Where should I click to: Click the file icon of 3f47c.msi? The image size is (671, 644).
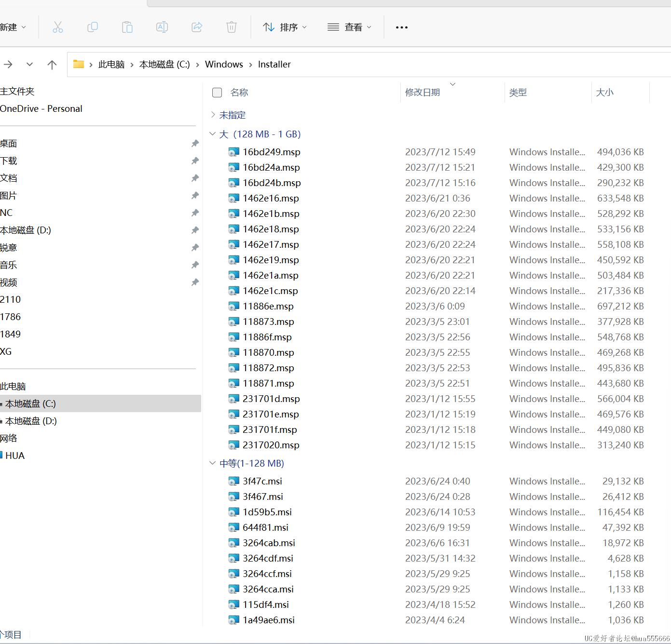233,481
